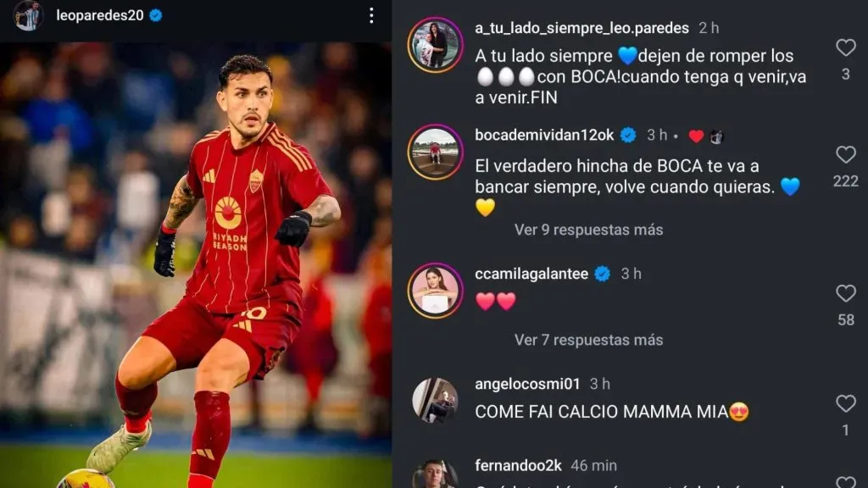Like angelocosmi01's COME FAI CALCIO comment
Viewport: 868px width, 488px height.
click(x=846, y=403)
